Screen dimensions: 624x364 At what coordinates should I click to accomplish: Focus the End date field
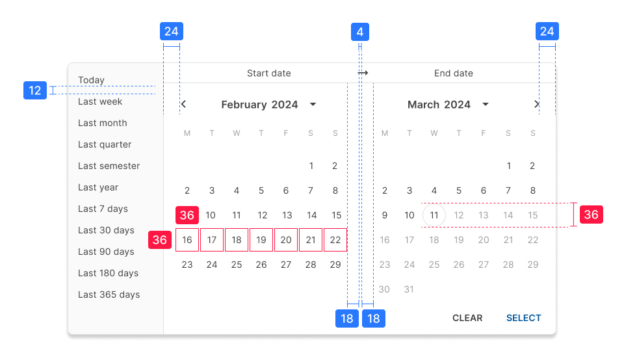point(453,73)
